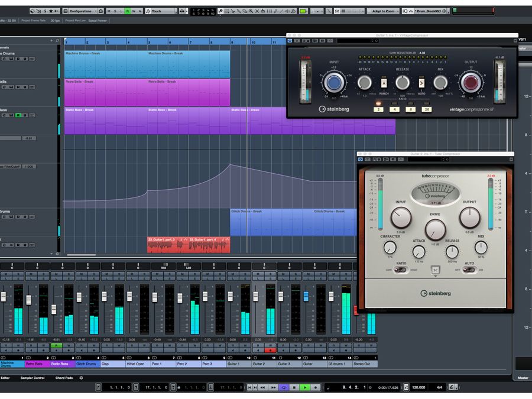Toggle bypass power icon in Tube Compressor window

click(361, 159)
